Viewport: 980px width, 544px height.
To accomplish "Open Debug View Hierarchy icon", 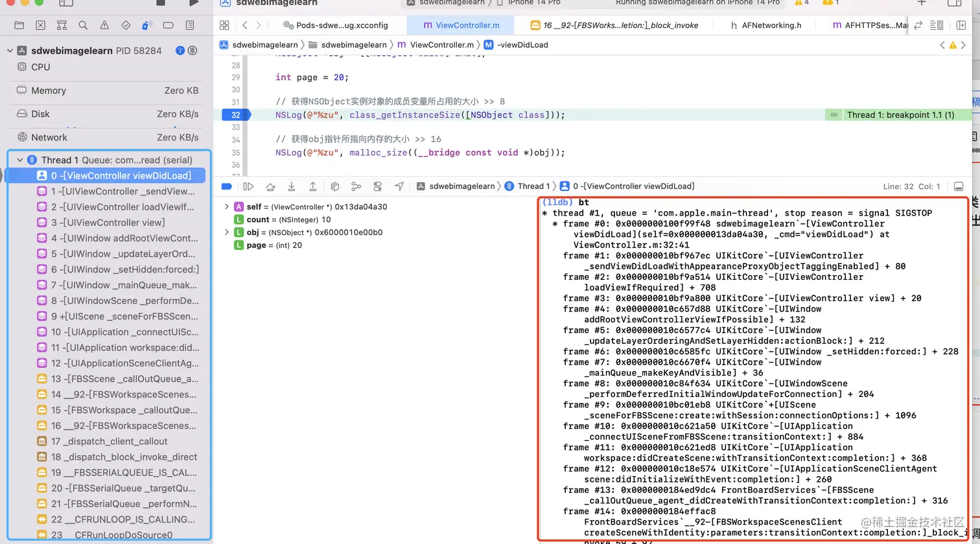I will tap(335, 187).
